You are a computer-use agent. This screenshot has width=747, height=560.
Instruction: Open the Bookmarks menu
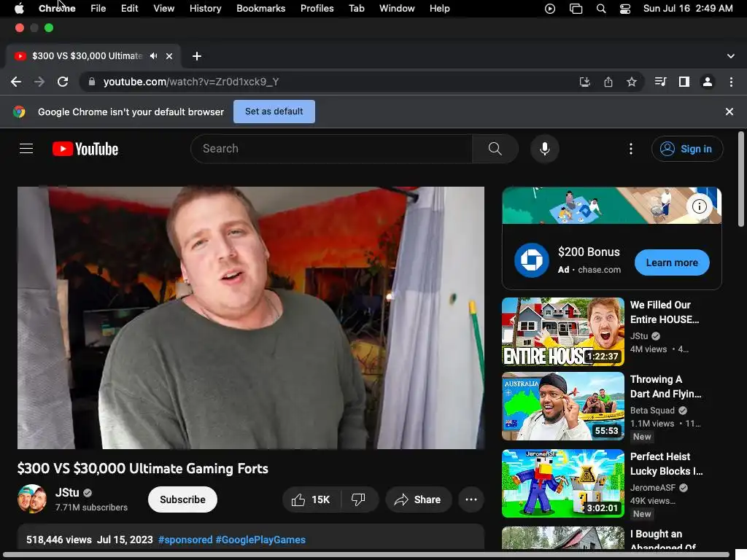(261, 9)
